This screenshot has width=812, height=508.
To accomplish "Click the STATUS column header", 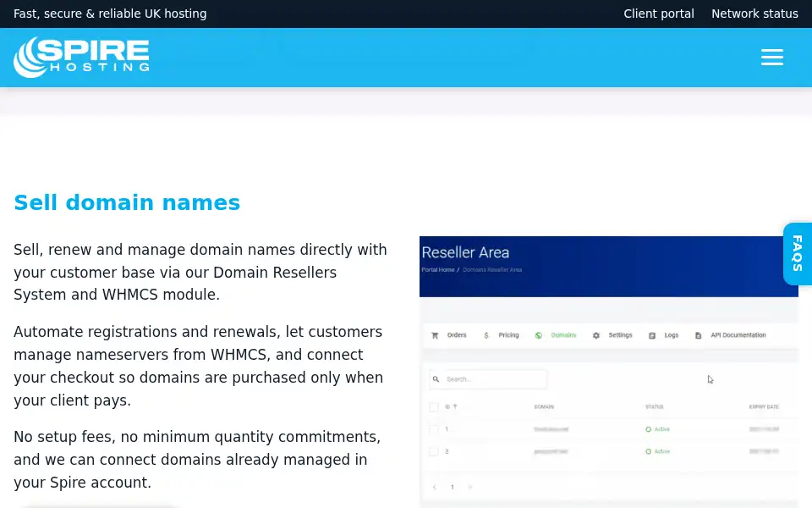I will (x=654, y=407).
